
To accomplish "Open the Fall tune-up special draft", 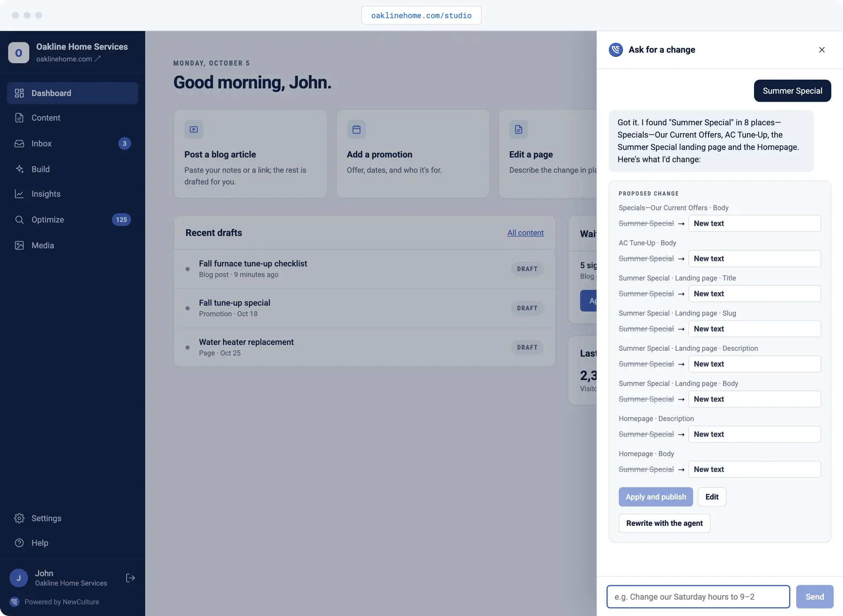I will 365,308.
